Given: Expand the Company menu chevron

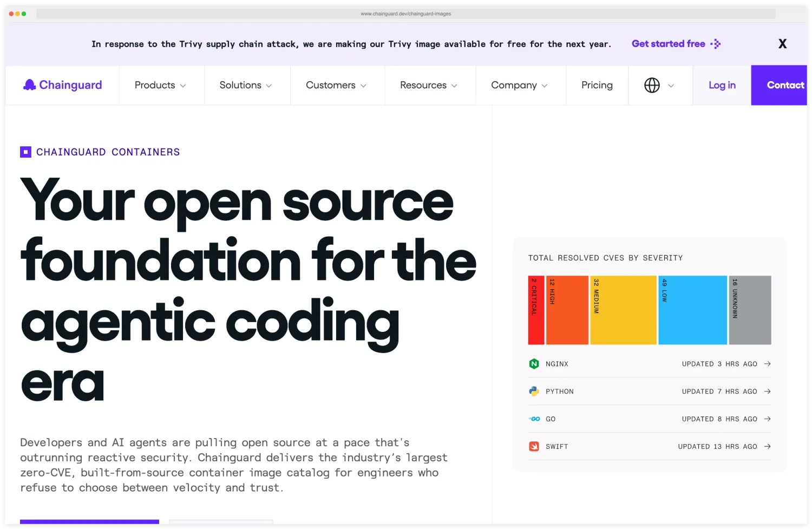Looking at the screenshot, I should (x=545, y=86).
